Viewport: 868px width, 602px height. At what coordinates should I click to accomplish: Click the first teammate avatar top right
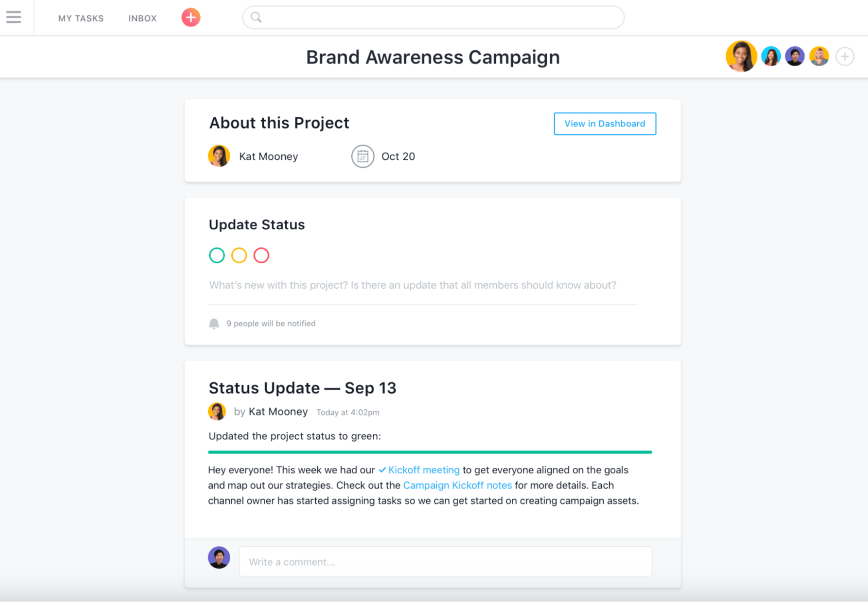[x=741, y=56]
